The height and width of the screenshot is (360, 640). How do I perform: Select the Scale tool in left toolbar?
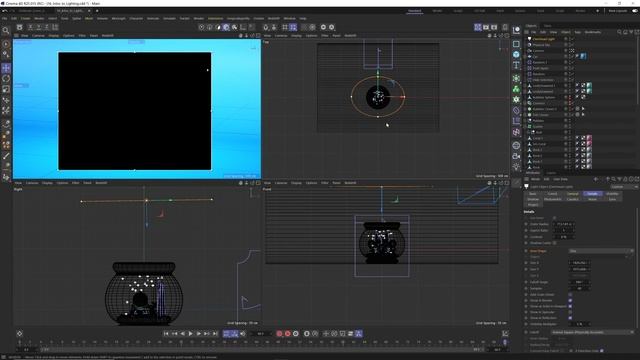click(6, 89)
